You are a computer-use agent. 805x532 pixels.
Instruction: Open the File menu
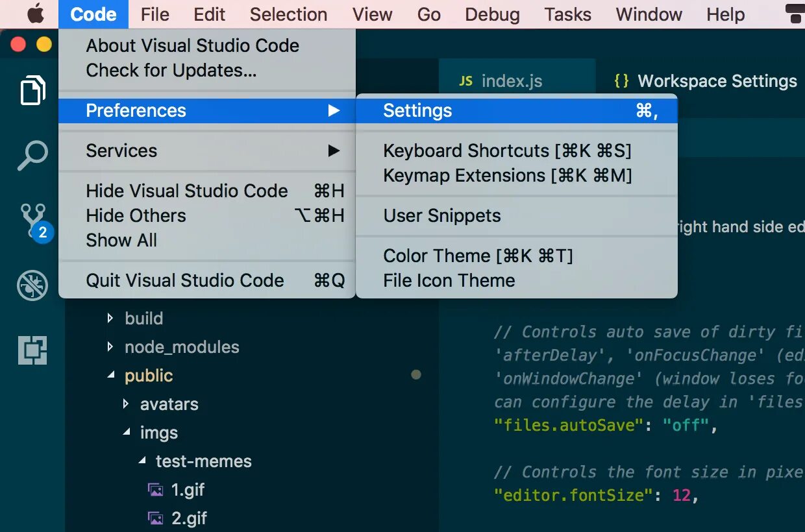(155, 14)
